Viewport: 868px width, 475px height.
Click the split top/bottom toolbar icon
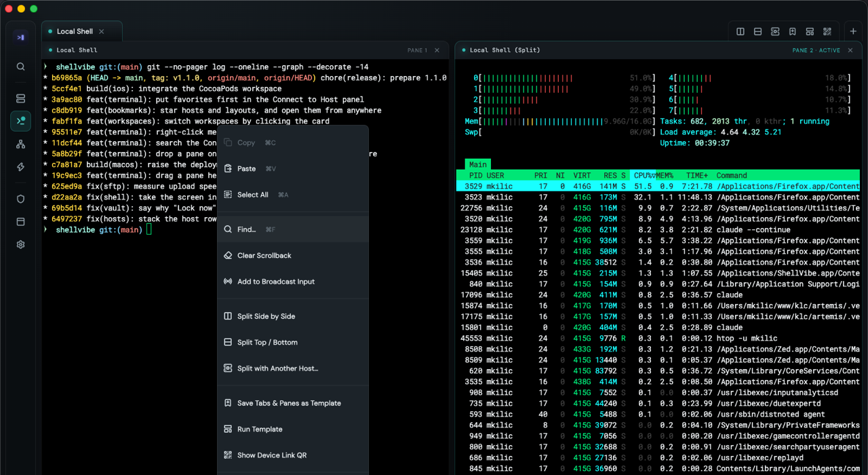757,32
